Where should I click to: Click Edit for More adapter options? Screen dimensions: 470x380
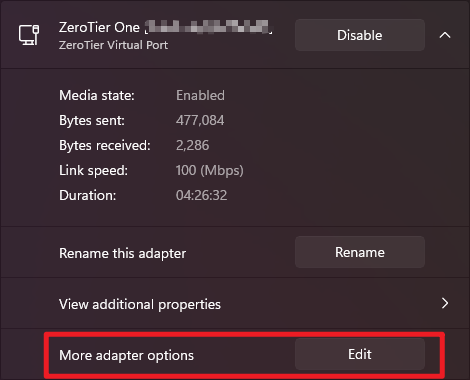360,354
